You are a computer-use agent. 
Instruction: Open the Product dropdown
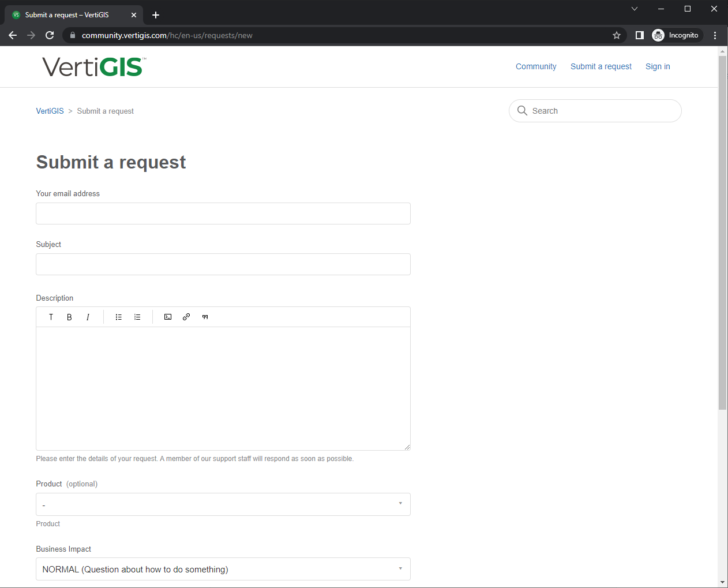click(223, 504)
